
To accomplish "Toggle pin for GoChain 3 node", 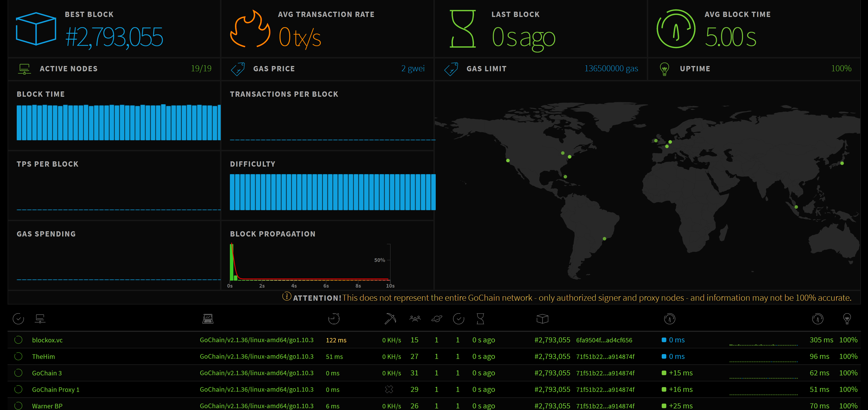I will click(19, 373).
